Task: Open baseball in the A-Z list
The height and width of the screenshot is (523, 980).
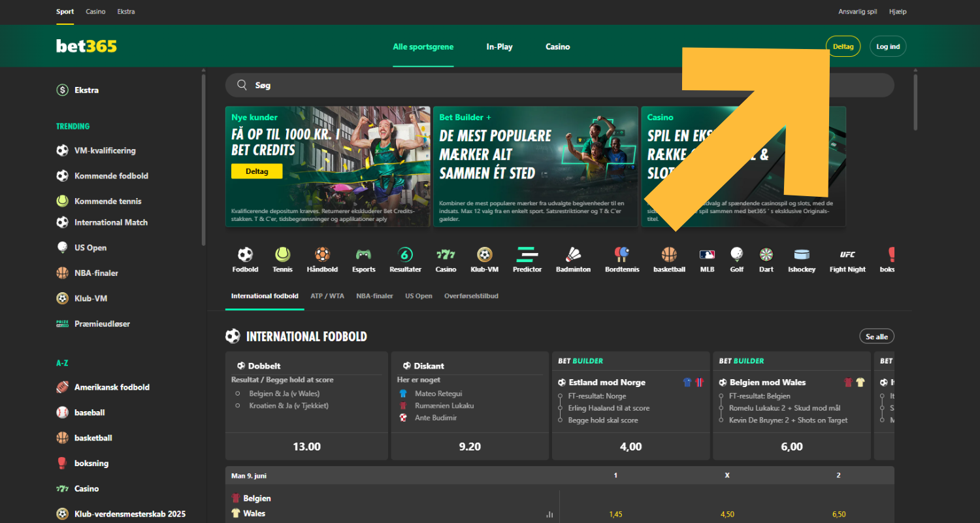Action: 80,413
